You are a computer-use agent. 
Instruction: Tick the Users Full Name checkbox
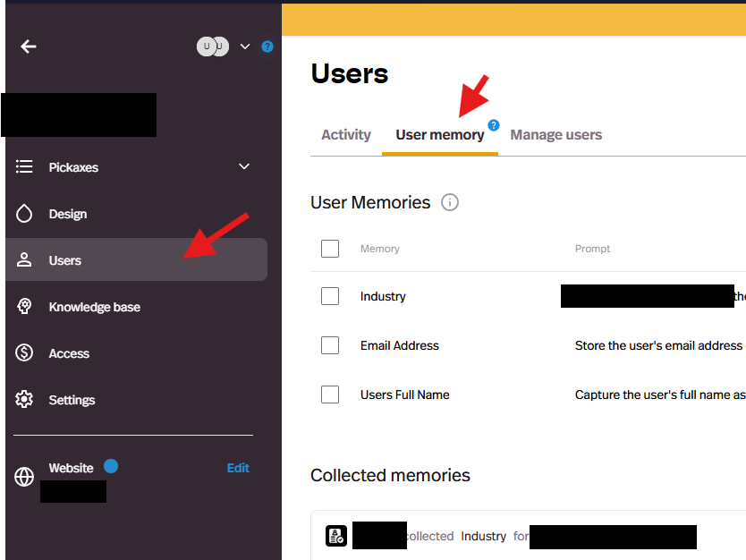point(330,395)
